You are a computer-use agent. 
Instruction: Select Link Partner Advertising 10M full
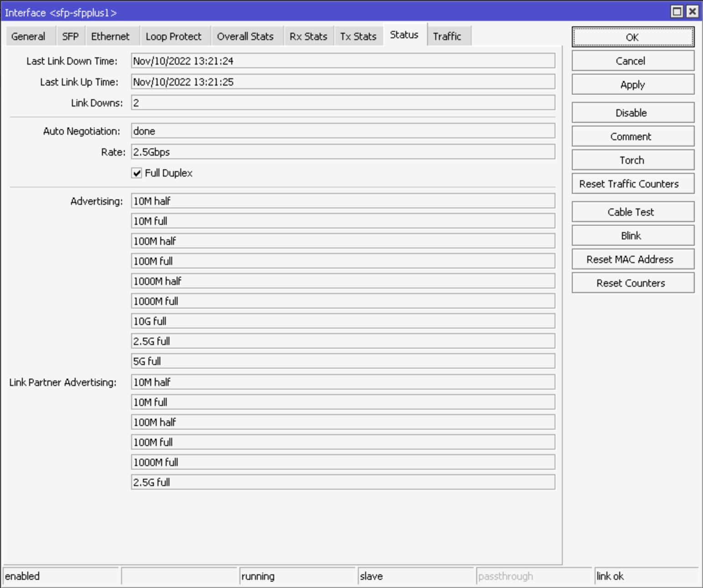pyautogui.click(x=343, y=402)
